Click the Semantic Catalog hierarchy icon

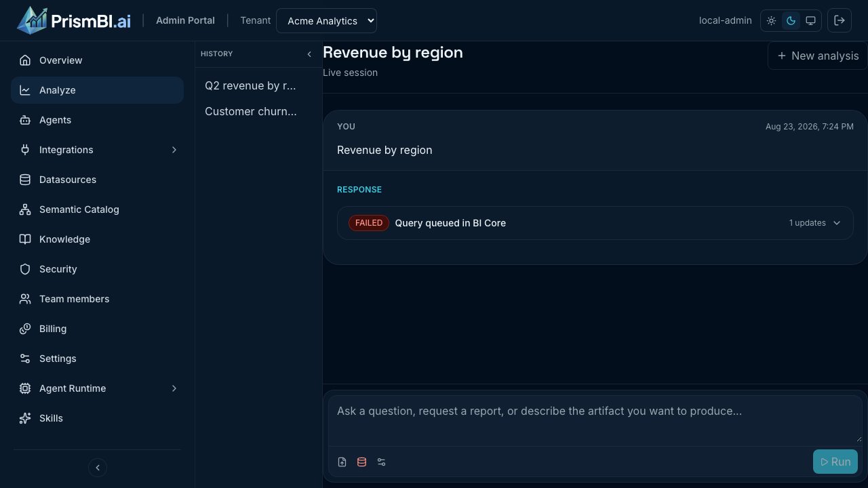pos(25,209)
